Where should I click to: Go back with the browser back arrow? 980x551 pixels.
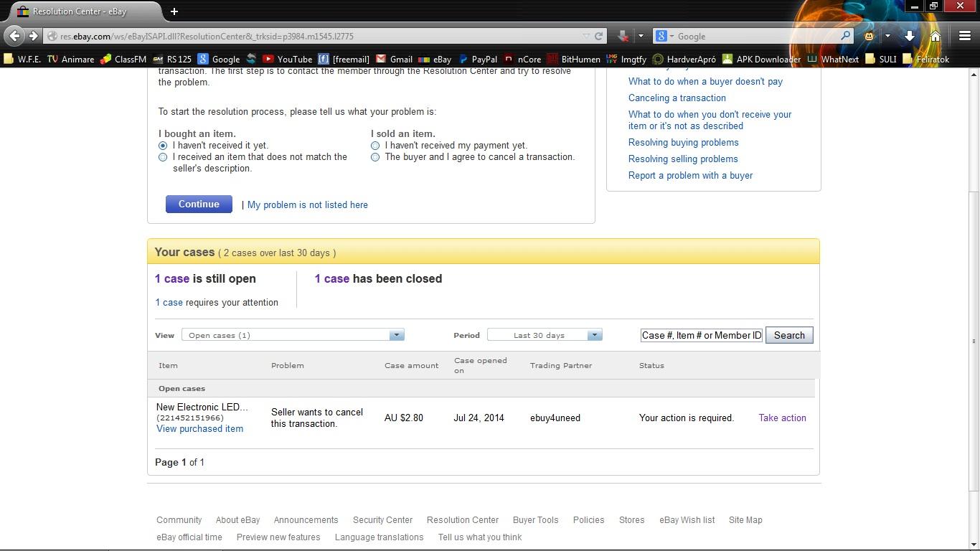(x=15, y=36)
